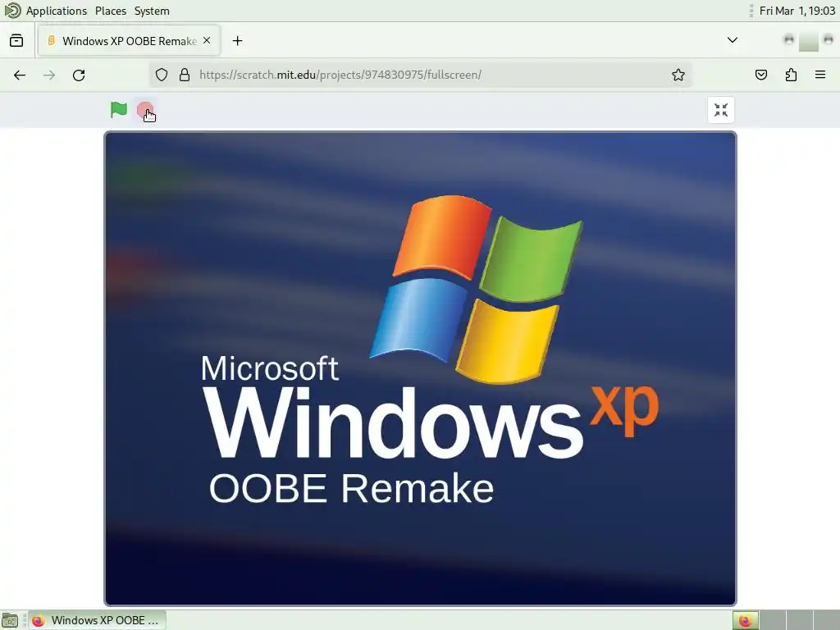Stop the project with the red stop icon
840x630 pixels.
pyautogui.click(x=144, y=111)
